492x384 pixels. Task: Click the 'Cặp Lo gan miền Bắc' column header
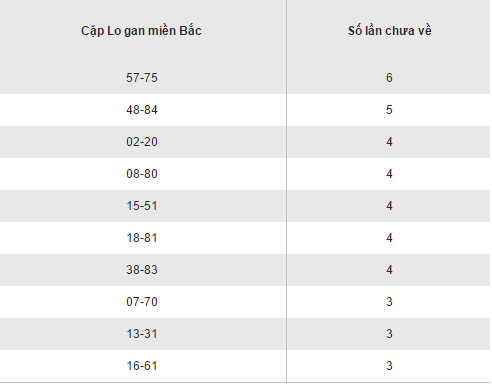coord(141,31)
